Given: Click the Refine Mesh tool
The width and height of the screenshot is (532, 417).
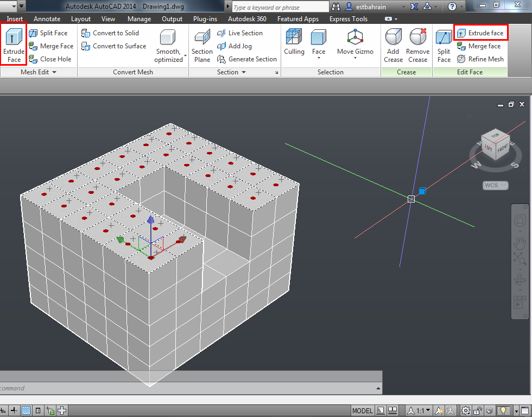Looking at the screenshot, I should click(x=480, y=59).
